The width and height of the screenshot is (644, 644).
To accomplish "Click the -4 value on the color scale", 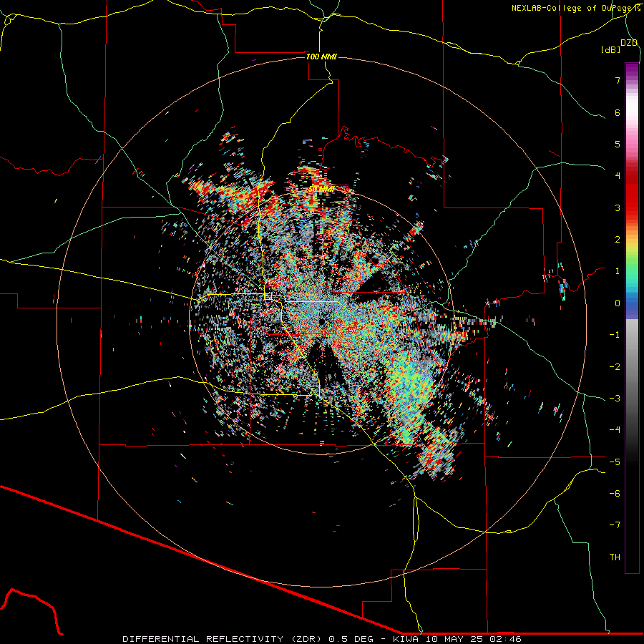I will [x=615, y=430].
